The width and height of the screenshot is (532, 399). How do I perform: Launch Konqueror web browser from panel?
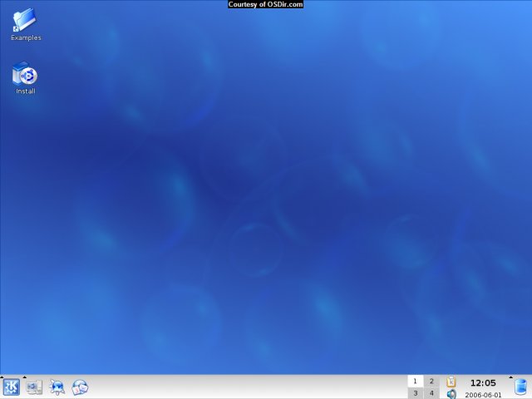pyautogui.click(x=57, y=387)
